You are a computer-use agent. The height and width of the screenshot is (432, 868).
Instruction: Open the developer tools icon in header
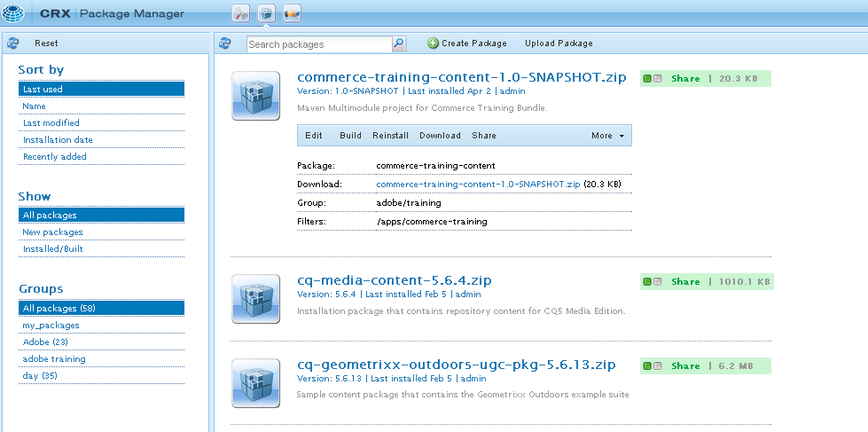point(241,14)
